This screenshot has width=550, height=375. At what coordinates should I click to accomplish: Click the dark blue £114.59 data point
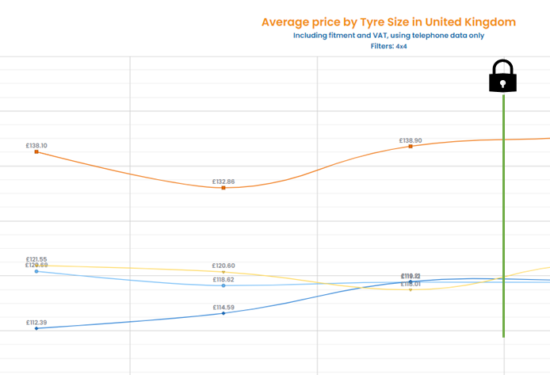[x=223, y=313]
